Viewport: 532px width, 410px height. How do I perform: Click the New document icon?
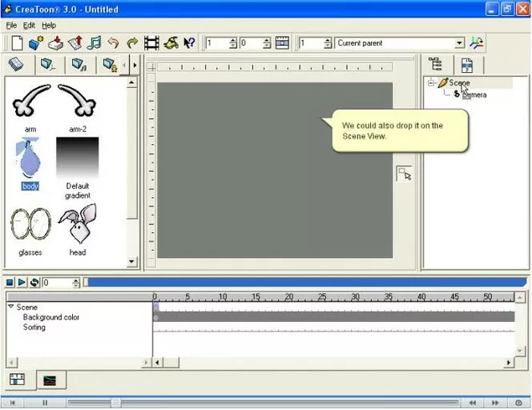15,43
